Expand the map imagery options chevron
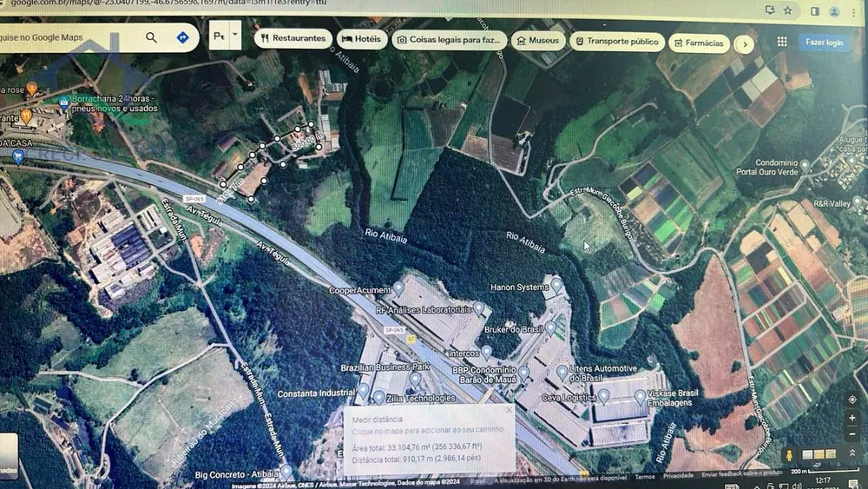 point(852,453)
